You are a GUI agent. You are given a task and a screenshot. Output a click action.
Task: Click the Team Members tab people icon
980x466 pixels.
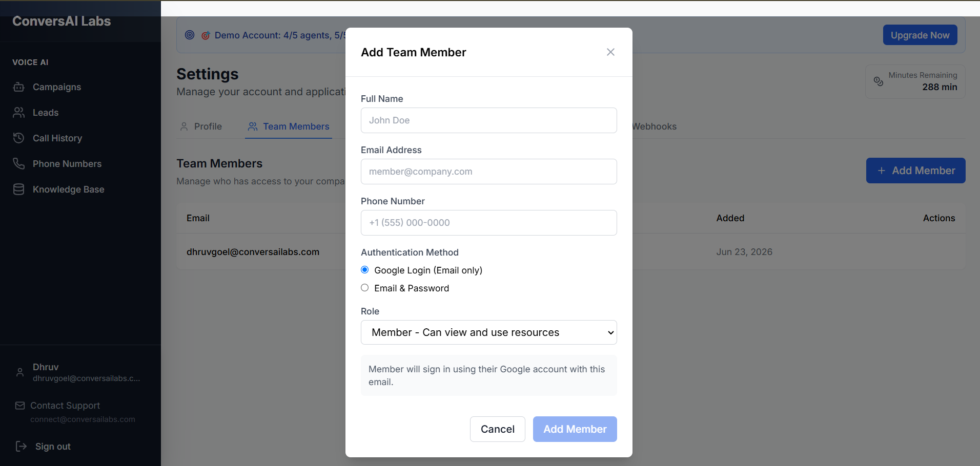pyautogui.click(x=253, y=126)
